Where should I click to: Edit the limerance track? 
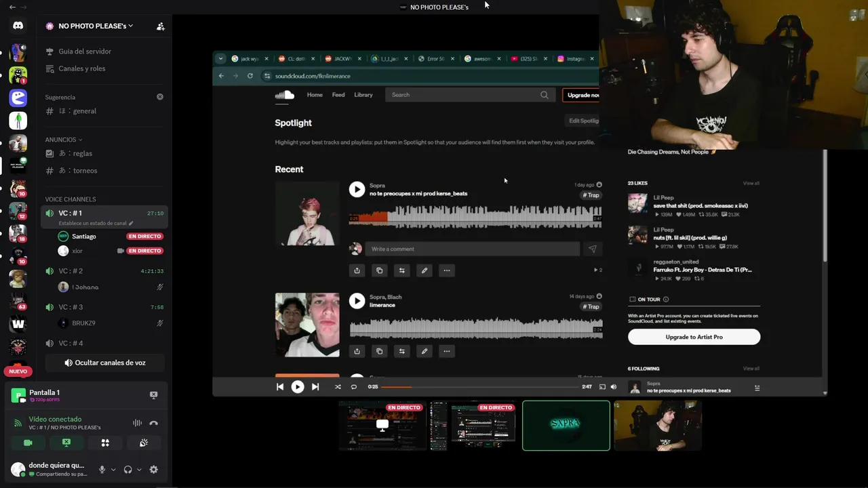pyautogui.click(x=424, y=351)
